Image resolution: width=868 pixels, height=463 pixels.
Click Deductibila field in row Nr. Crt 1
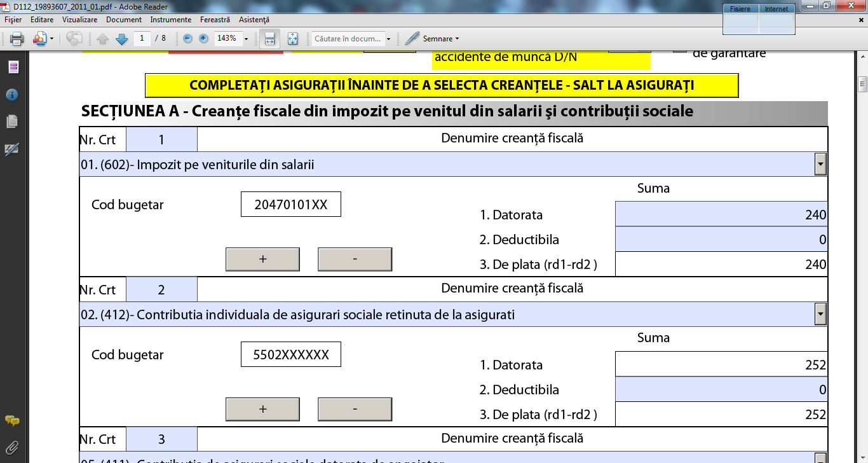click(x=721, y=239)
